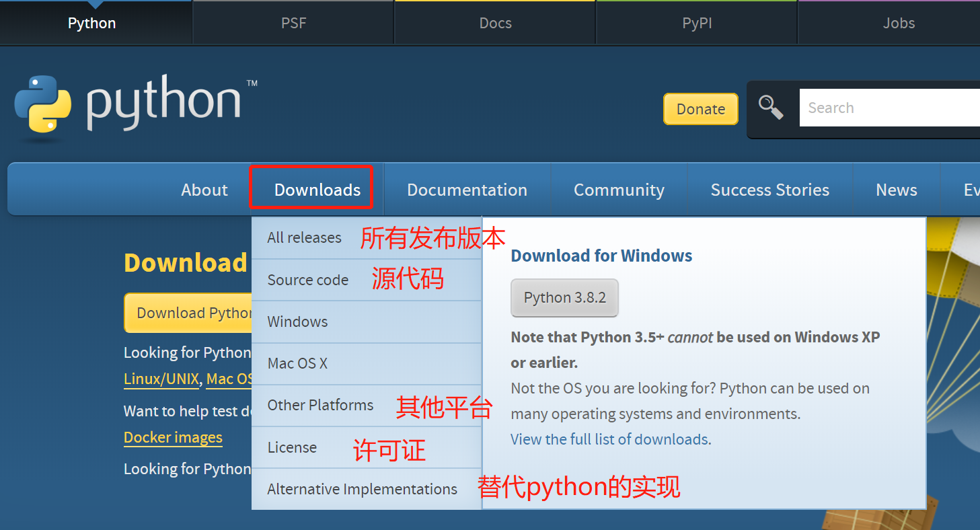
Task: Open the Docs tab
Action: tap(495, 23)
